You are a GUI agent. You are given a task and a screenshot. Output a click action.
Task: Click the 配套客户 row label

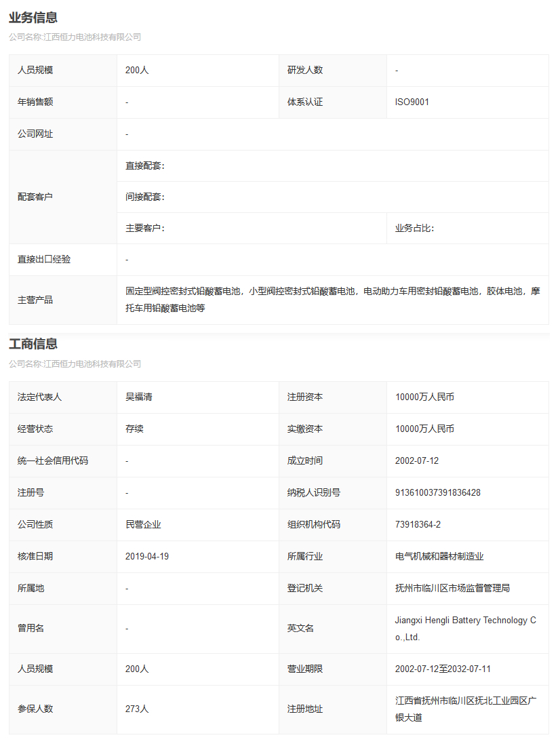(35, 197)
